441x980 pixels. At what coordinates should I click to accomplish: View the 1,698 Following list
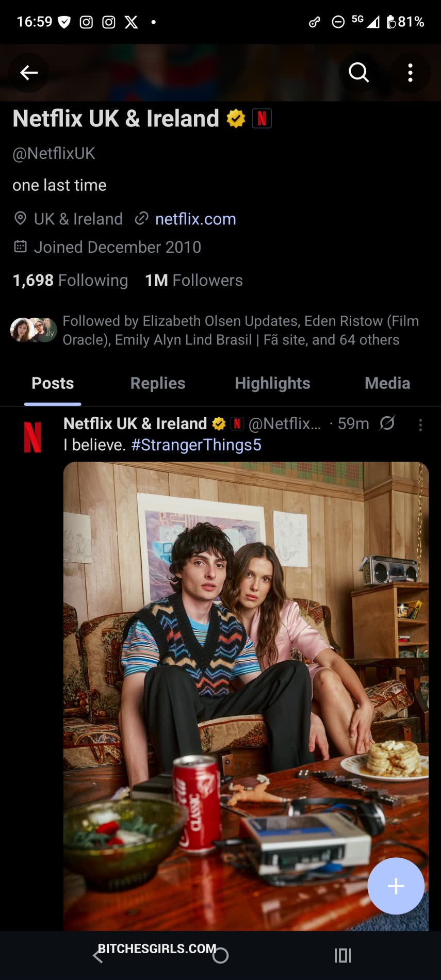(70, 280)
